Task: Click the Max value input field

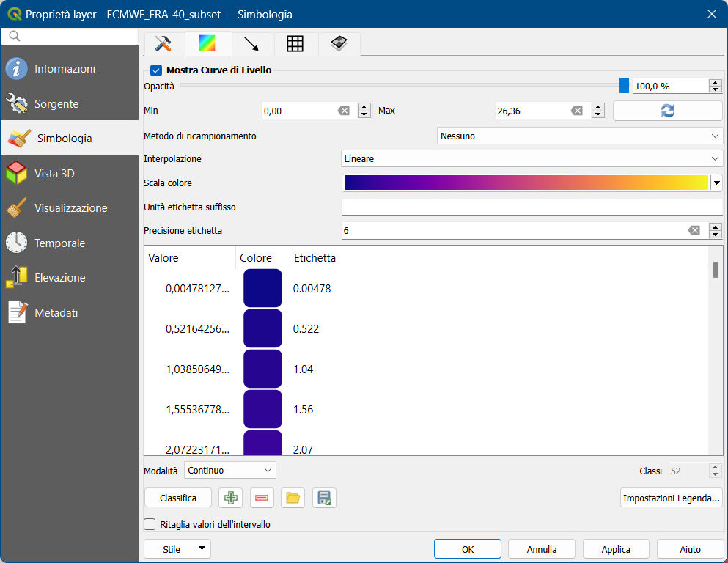Action: click(532, 111)
